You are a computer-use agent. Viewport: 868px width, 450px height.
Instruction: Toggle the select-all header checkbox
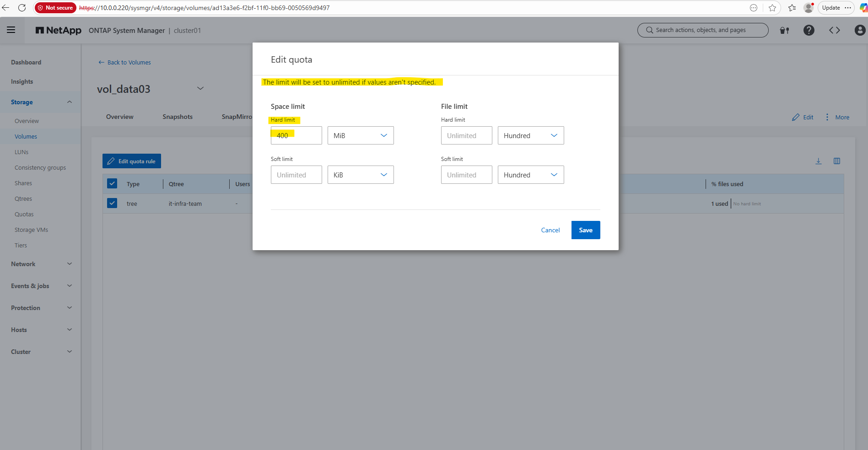pyautogui.click(x=112, y=184)
